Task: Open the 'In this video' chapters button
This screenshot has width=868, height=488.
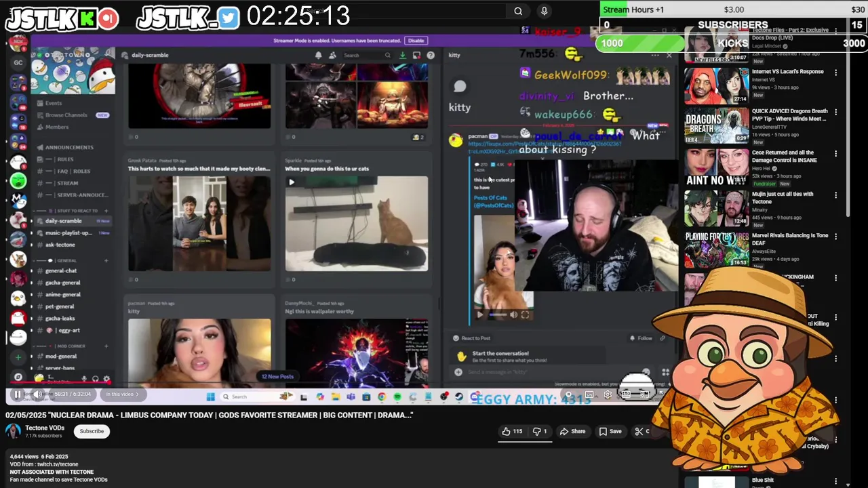Action: click(x=122, y=394)
